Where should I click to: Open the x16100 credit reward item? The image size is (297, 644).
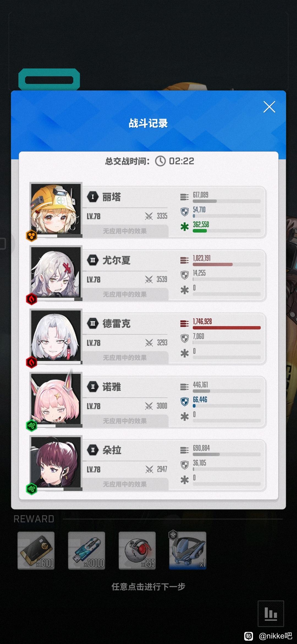pos(36,550)
